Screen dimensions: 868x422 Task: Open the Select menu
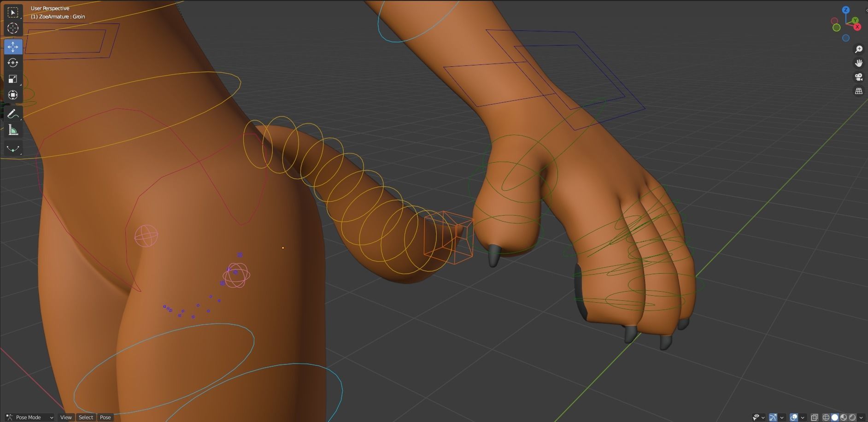86,417
